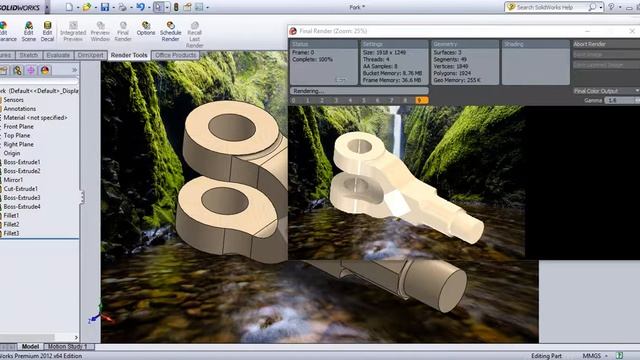Open the DisplayManager tab icon
The width and height of the screenshot is (640, 360).
click(45, 71)
